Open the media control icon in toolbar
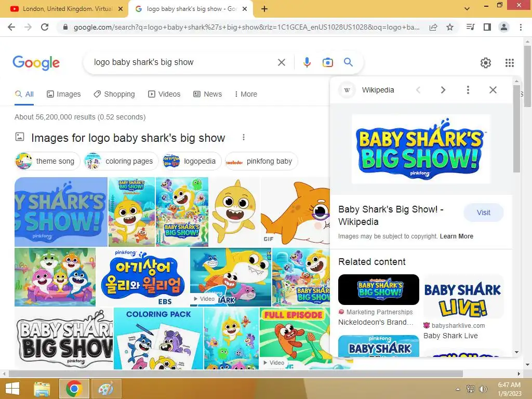The image size is (532, 399). 470,27
